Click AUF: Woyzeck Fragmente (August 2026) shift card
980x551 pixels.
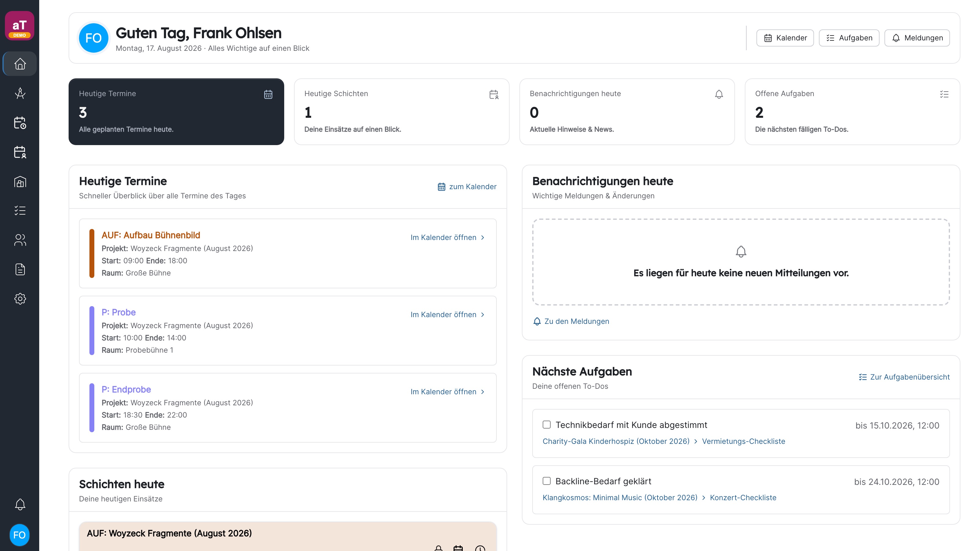(x=288, y=536)
